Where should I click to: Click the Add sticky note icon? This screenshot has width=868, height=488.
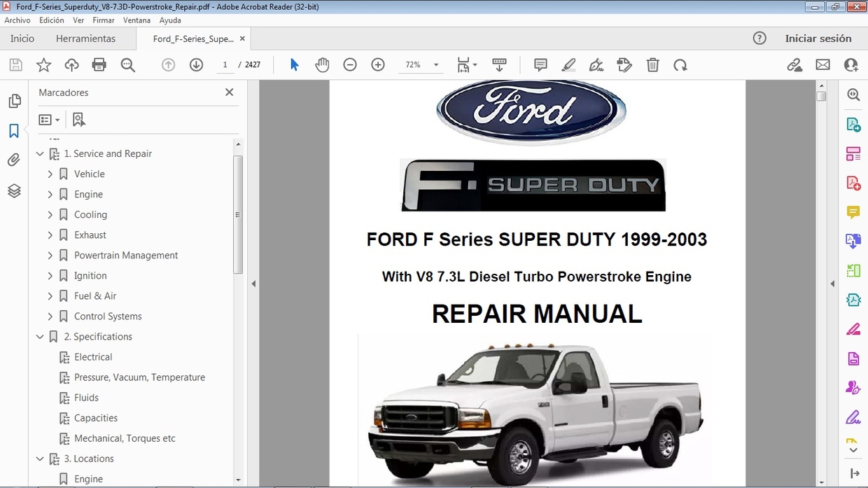pyautogui.click(x=540, y=64)
